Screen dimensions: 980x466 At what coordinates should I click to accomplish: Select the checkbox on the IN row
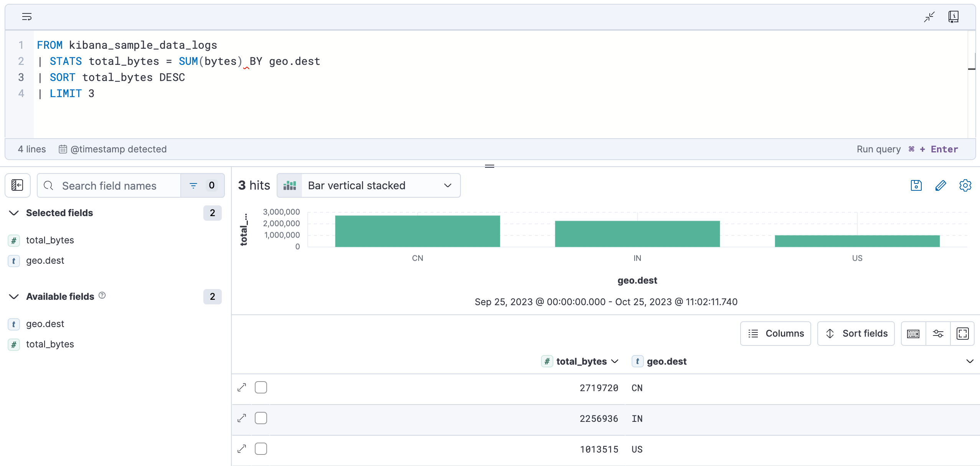(261, 418)
